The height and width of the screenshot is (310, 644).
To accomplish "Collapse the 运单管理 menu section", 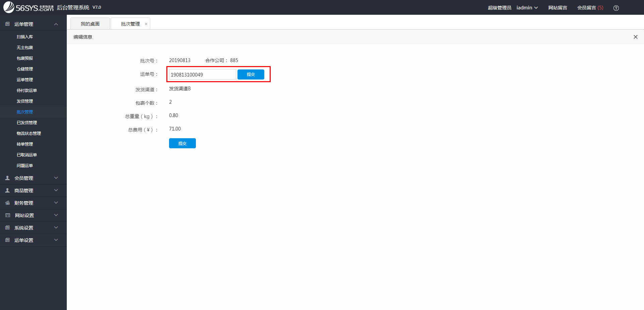I will pos(56,24).
